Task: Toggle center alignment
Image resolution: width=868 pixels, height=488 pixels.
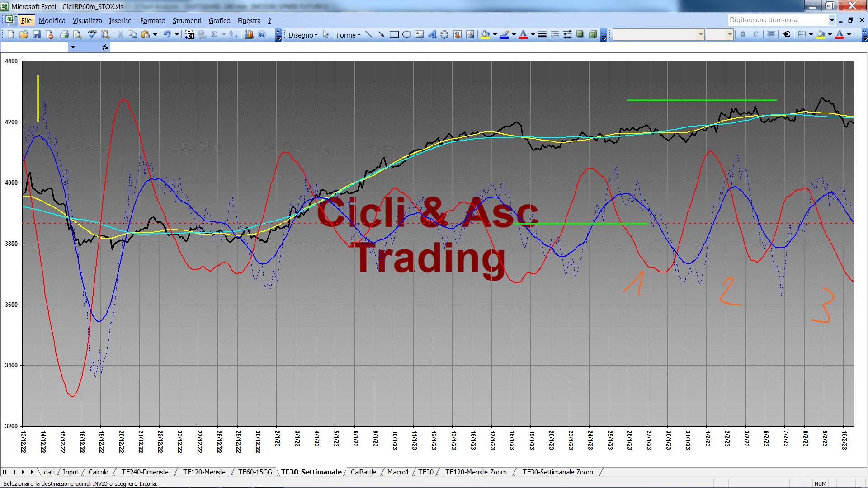Action: [x=771, y=34]
